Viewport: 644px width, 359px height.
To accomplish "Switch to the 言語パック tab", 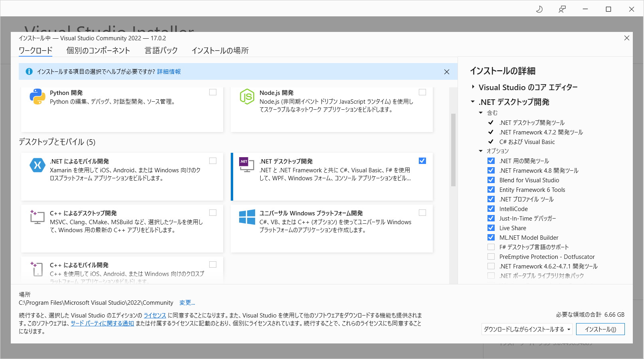I will (161, 51).
